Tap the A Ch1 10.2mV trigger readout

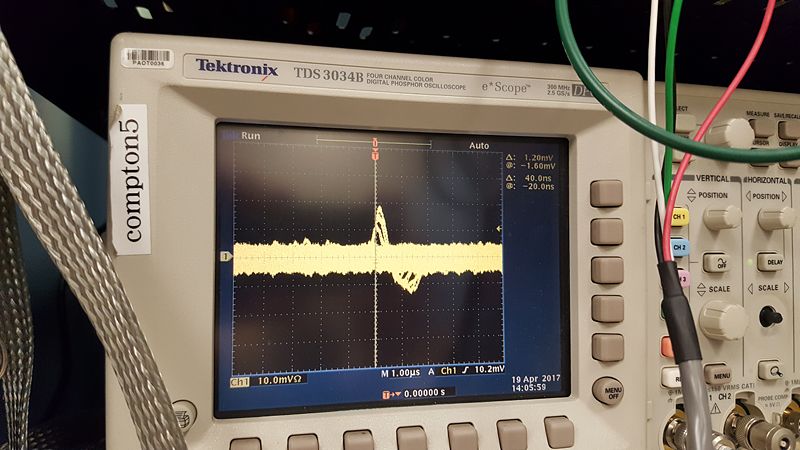pyautogui.click(x=466, y=370)
